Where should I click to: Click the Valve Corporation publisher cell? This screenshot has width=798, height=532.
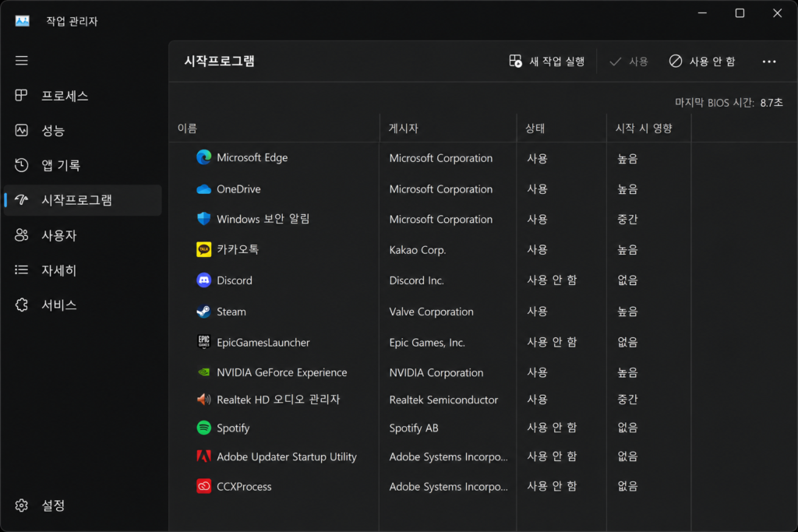[x=431, y=312]
